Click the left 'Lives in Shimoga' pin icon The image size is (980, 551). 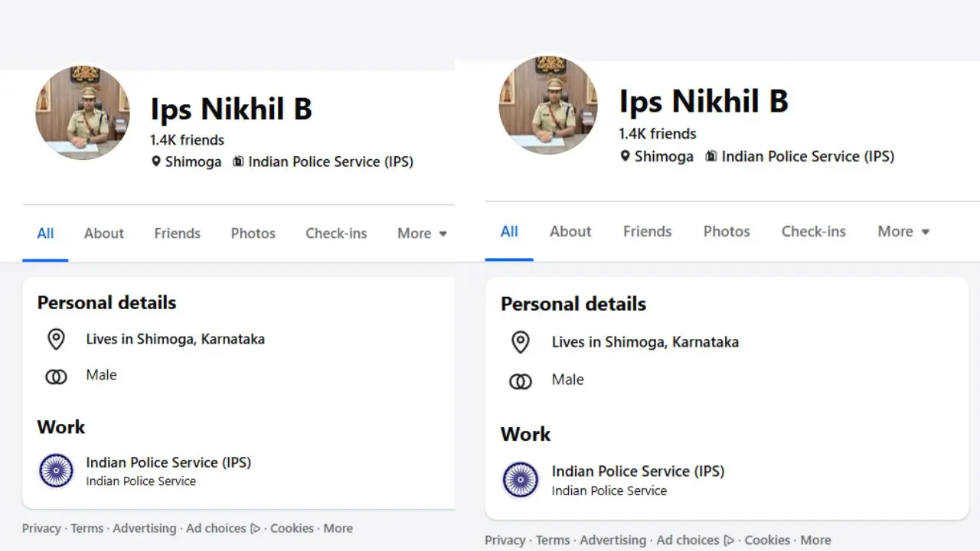pyautogui.click(x=56, y=339)
